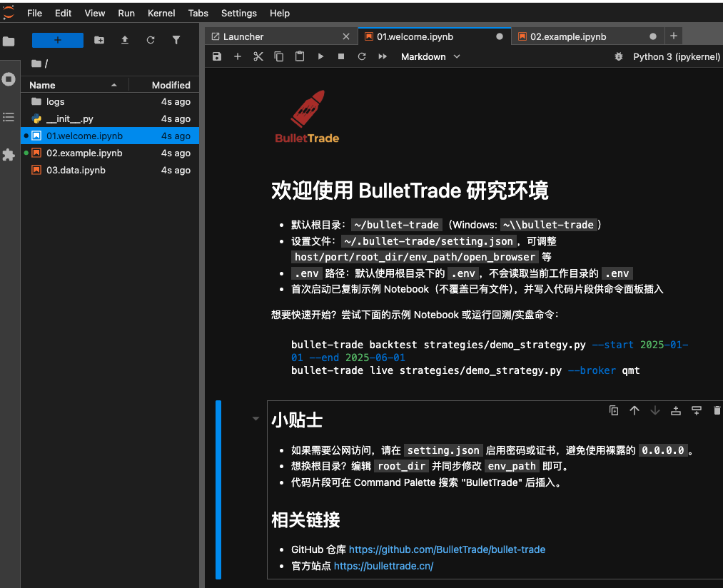Close the Launcher tab
Viewport: 723px width, 588px height.
[x=346, y=36]
